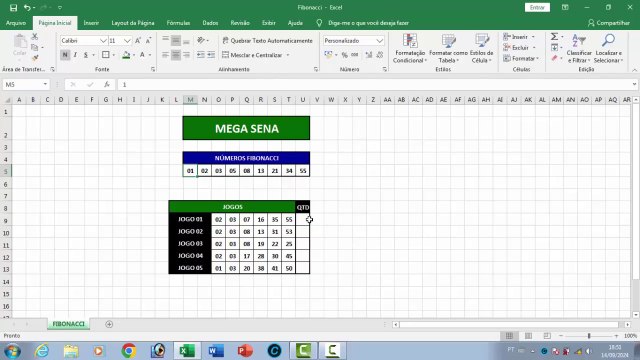Click the Clear eraser icon

click(554, 58)
